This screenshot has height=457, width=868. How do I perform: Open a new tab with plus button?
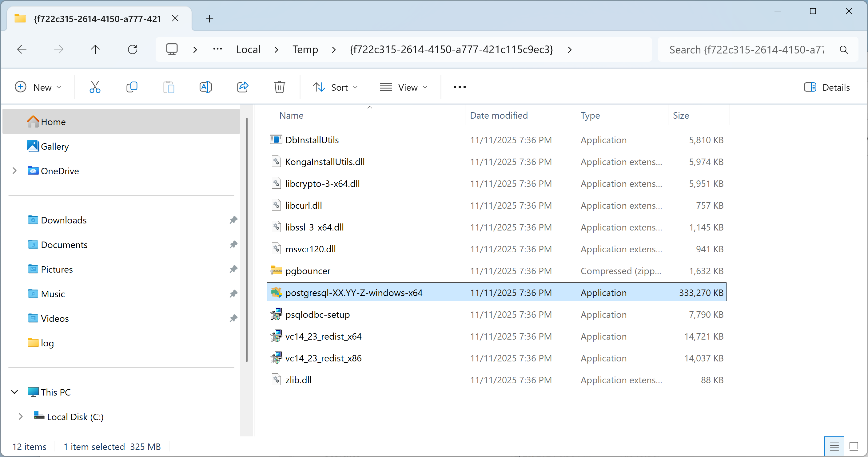209,19
